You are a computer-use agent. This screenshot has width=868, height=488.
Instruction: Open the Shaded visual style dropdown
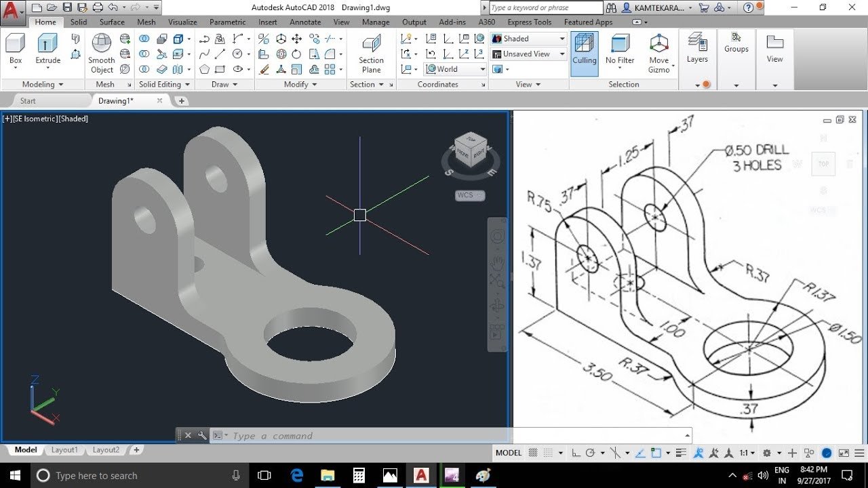(x=528, y=39)
